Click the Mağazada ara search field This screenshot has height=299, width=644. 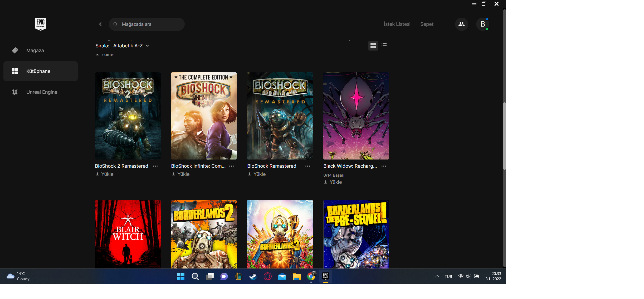[x=147, y=24]
